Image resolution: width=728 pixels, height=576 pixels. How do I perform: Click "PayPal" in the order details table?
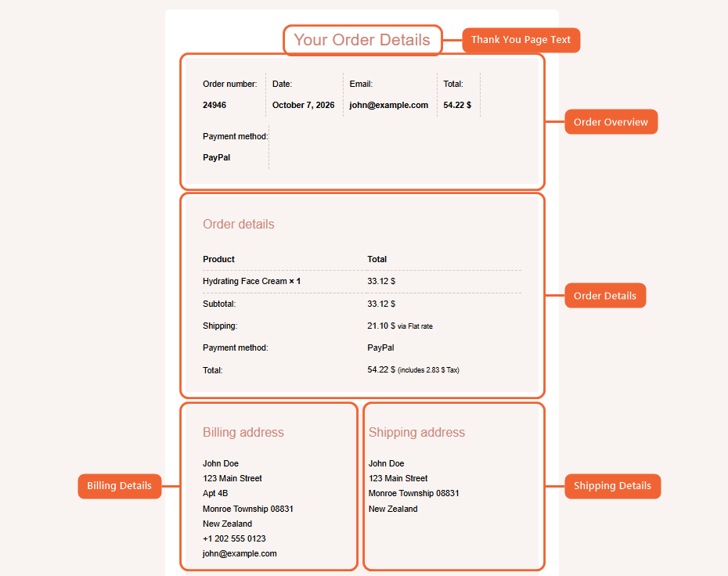[380, 347]
